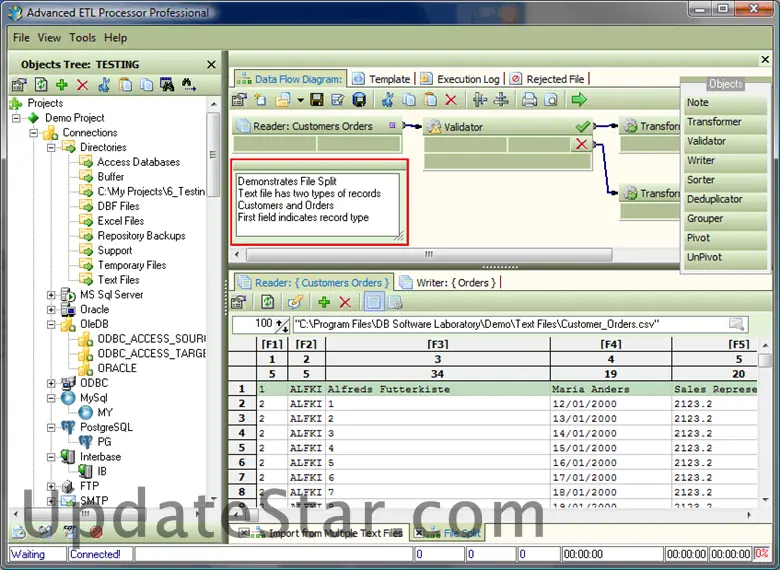This screenshot has width=780, height=570.
Task: Select Note in Objects palette
Action: tap(724, 102)
